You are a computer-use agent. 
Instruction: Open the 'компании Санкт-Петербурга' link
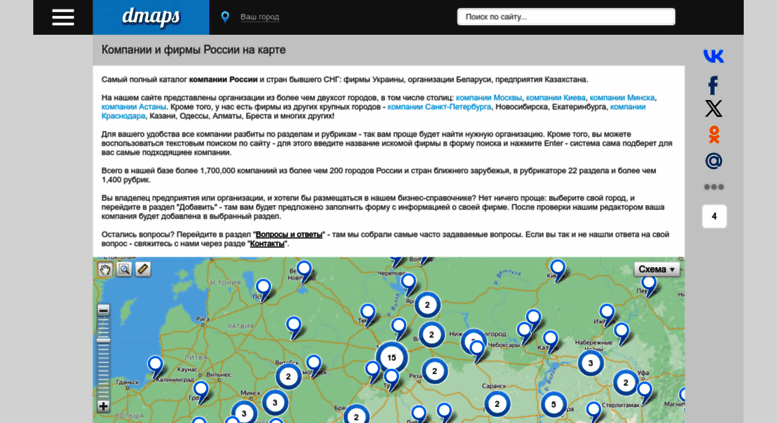439,106
